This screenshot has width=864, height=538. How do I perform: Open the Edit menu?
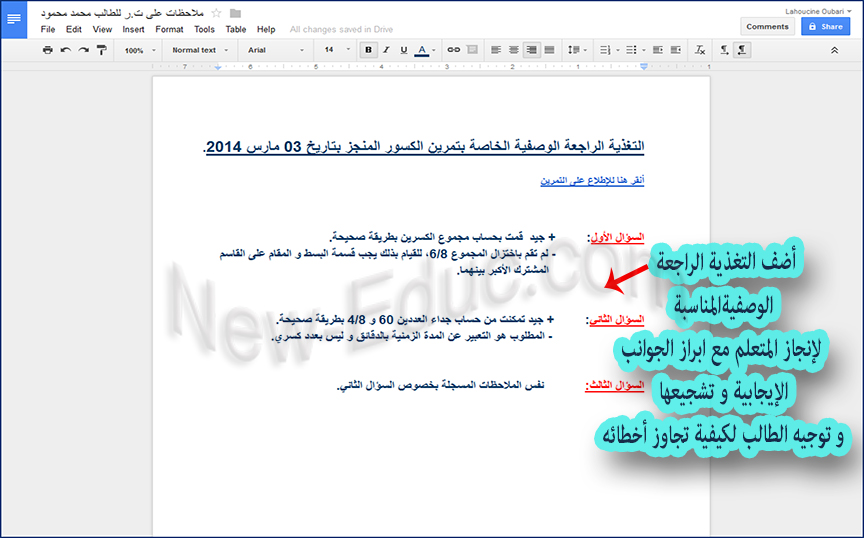click(x=73, y=30)
